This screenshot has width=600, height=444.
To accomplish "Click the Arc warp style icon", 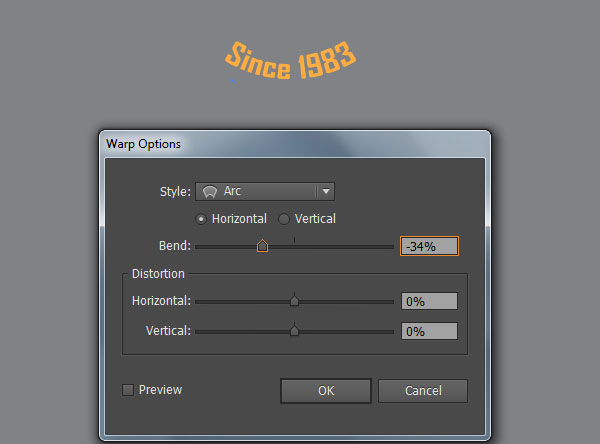I will pyautogui.click(x=210, y=191).
